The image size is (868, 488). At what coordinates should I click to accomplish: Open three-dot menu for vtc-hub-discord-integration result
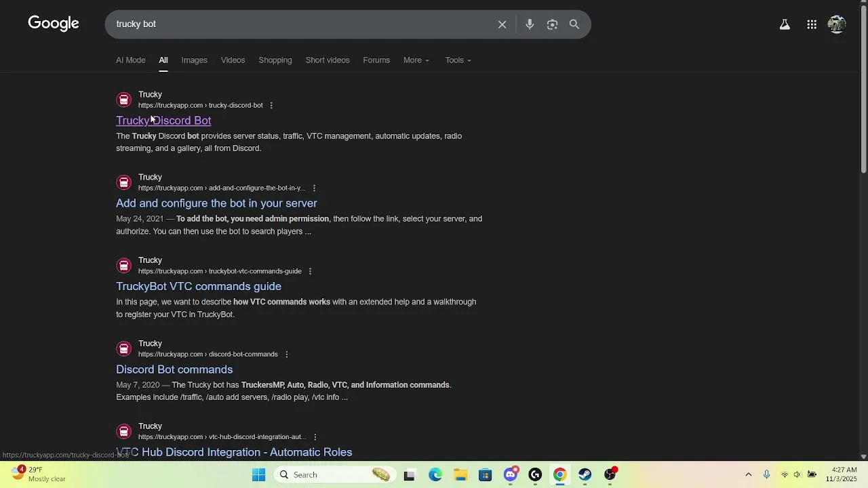point(315,436)
